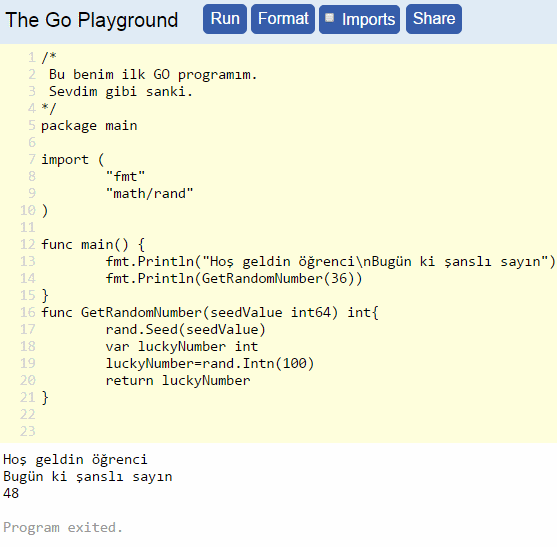Toggle the Imports checkbox
This screenshot has height=547, width=557.
330,18
